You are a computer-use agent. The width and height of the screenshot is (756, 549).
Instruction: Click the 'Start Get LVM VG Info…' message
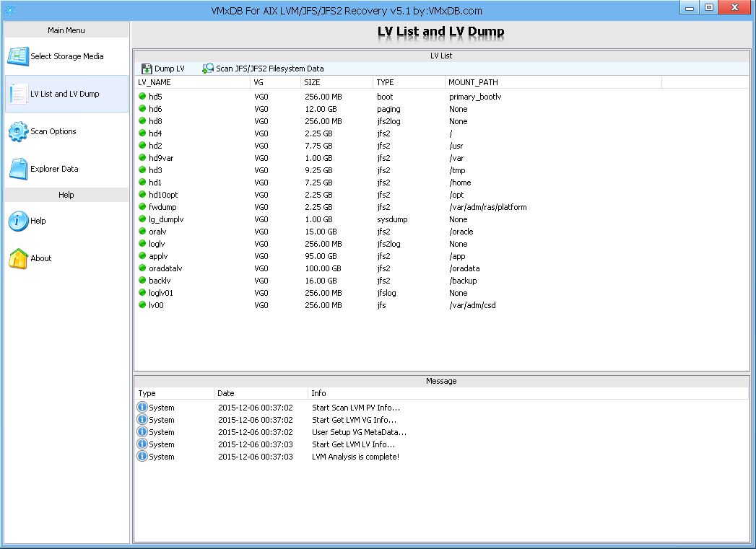355,420
